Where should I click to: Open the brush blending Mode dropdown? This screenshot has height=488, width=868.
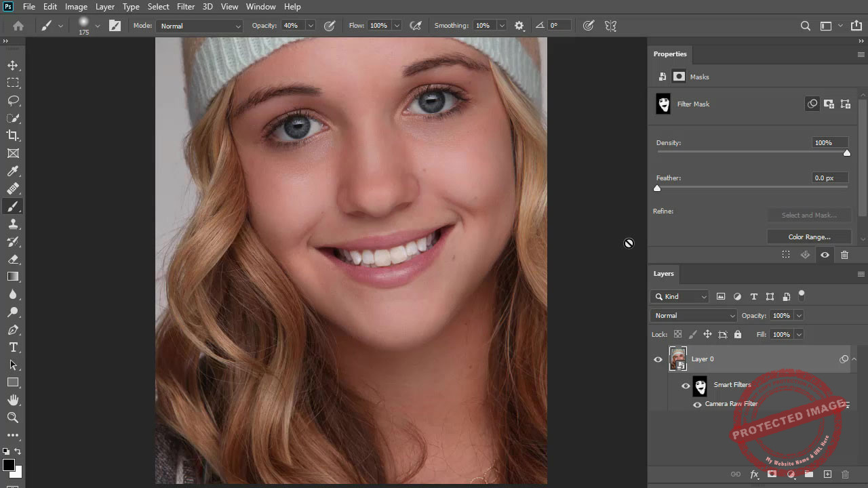click(x=199, y=26)
